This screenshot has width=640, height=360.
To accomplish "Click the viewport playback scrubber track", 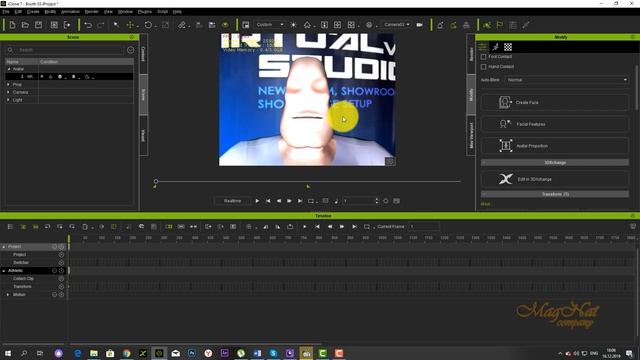I will 308,181.
